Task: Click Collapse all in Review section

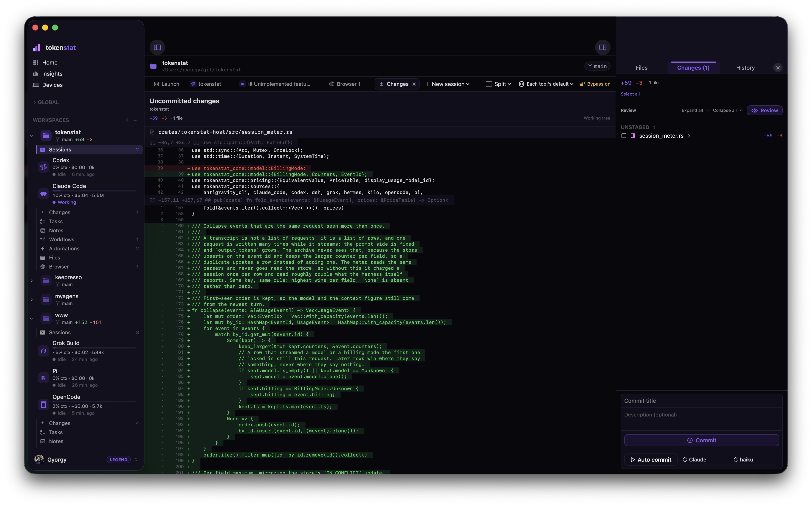Action: point(728,110)
